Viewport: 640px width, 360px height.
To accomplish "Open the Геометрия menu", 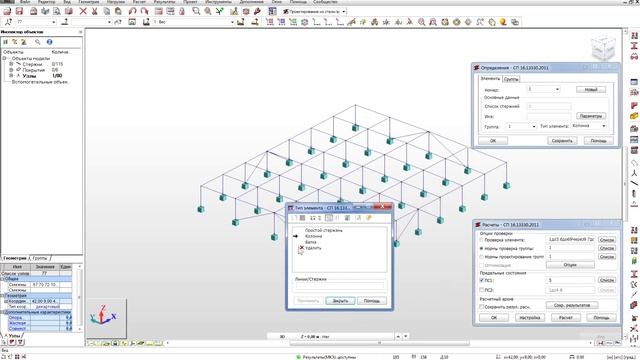I will pos(89,2).
